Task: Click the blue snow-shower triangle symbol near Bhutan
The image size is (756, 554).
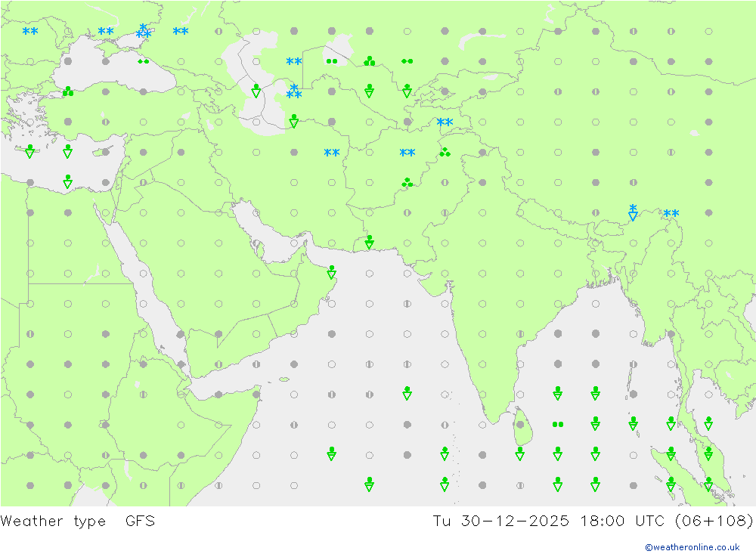Action: point(633,212)
